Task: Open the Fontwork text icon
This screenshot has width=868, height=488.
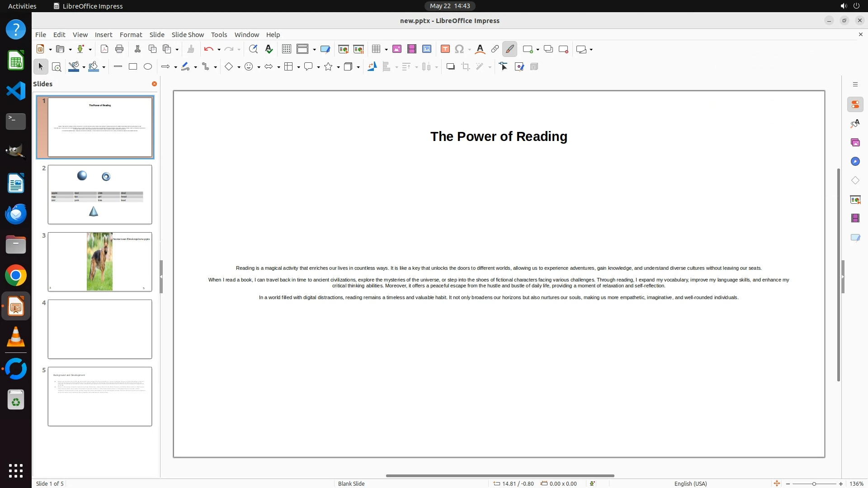Action: tap(480, 49)
